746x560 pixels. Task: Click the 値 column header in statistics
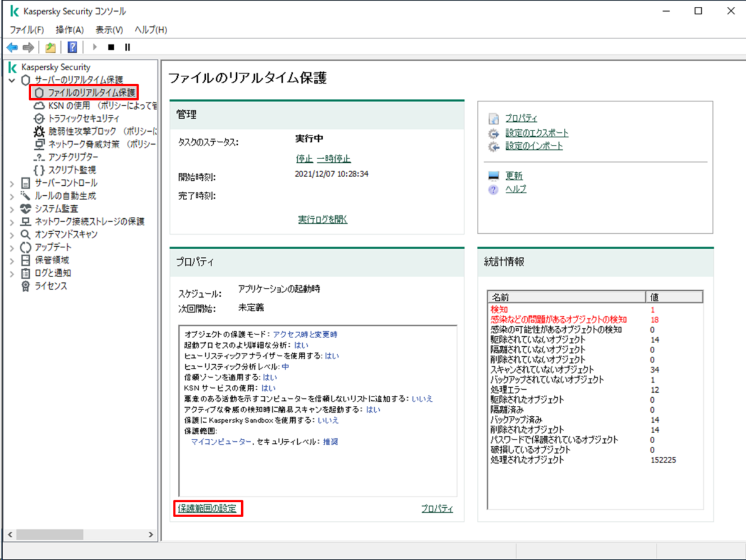[x=675, y=296]
